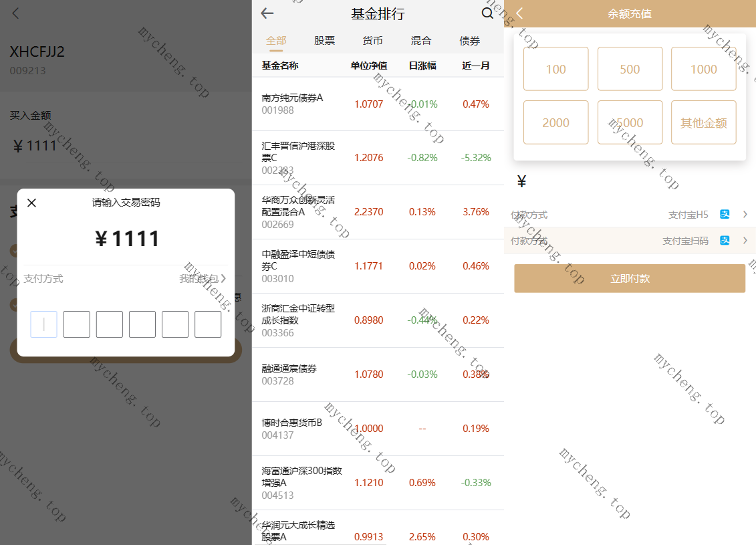Switch to the 债券 funds tab

[470, 41]
